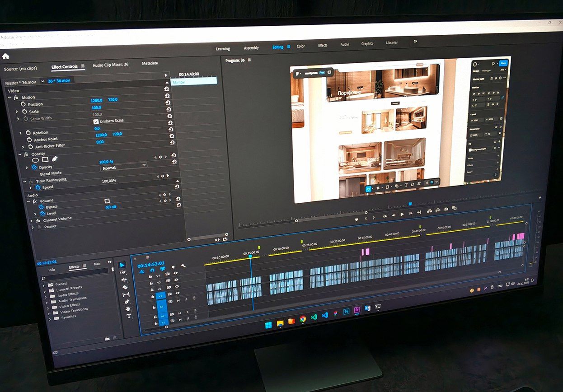Click the timeline playhead at 00:14:52:01

point(250,257)
